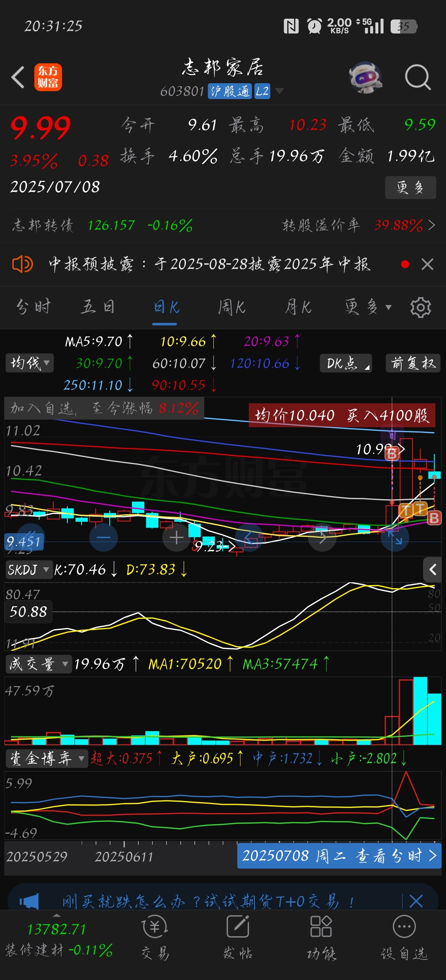Tap 超大:0.375 capital flow value
The height and width of the screenshot is (980, 446).
point(127,758)
